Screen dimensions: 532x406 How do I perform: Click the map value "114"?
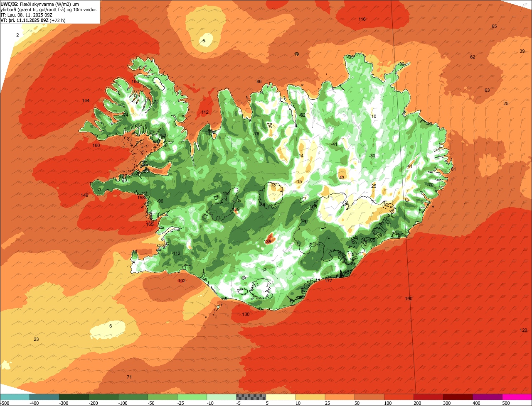click(226, 193)
